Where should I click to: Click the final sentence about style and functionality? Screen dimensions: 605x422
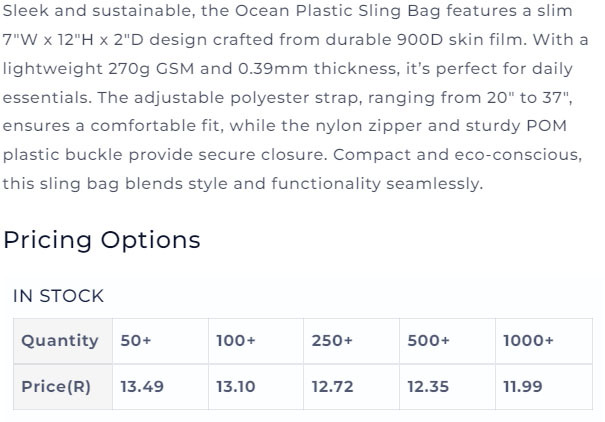(243, 184)
